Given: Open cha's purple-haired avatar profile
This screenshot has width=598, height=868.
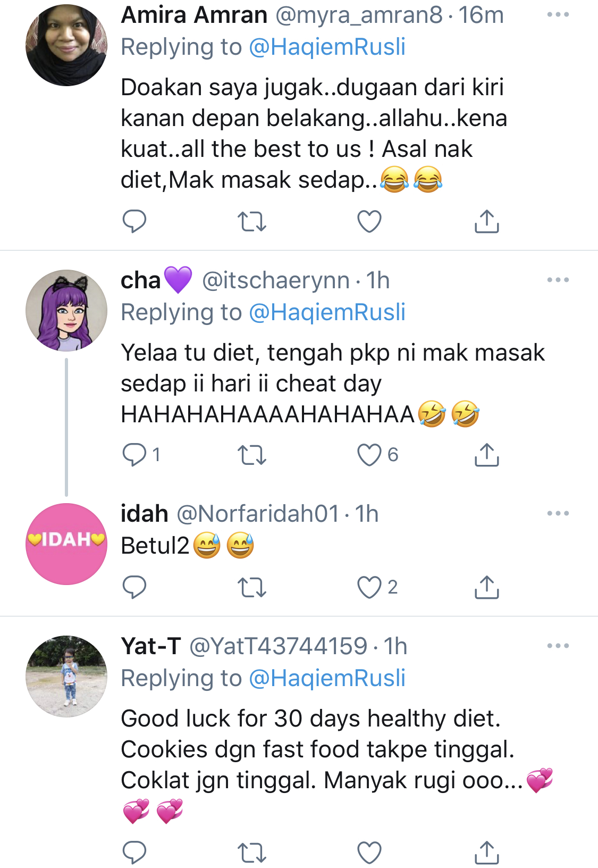Looking at the screenshot, I should click(66, 311).
